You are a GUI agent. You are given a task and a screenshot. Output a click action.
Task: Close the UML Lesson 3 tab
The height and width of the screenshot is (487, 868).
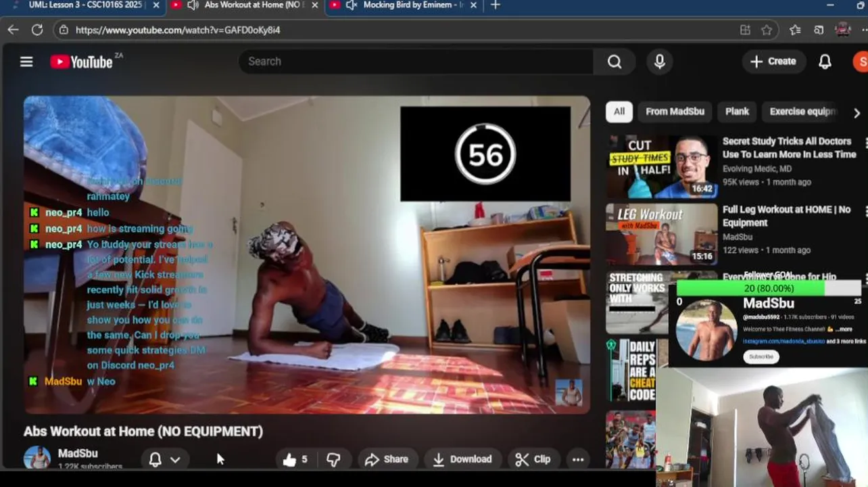point(156,5)
